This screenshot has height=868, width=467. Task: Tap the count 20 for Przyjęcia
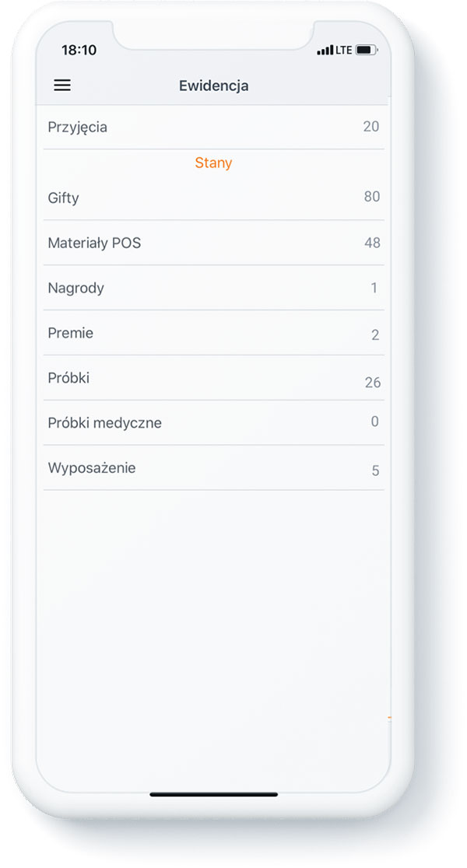371,126
